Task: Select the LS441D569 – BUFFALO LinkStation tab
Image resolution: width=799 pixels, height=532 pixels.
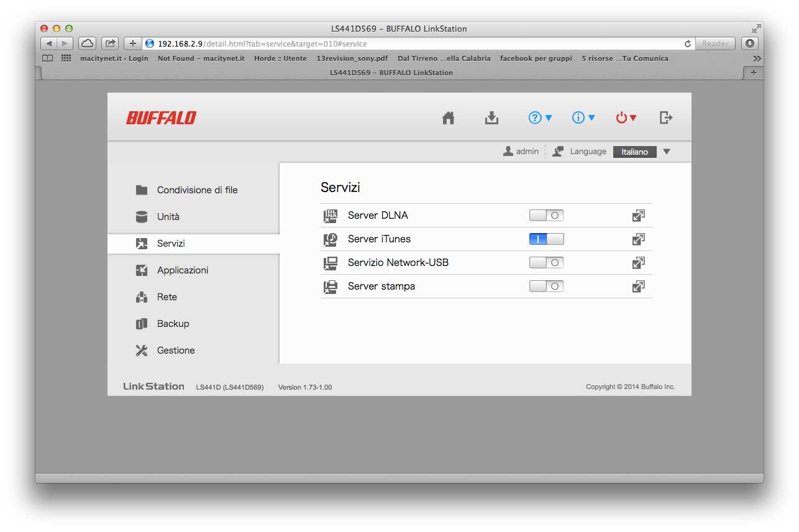Action: point(391,73)
